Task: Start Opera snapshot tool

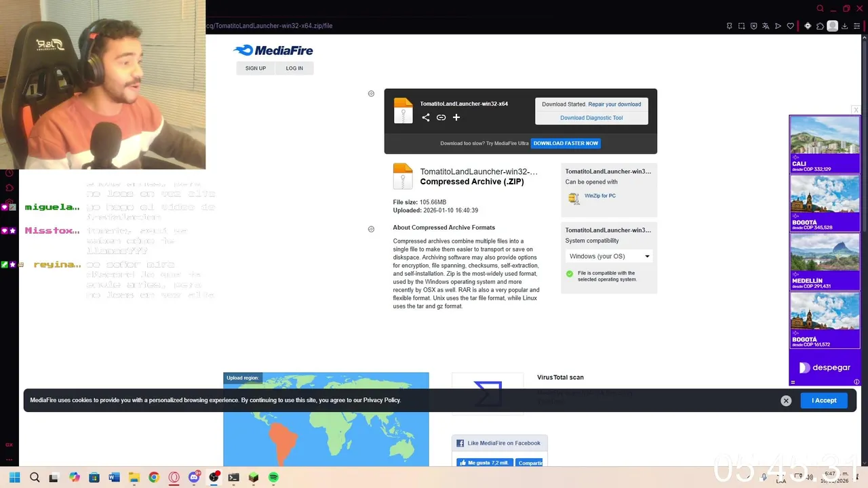Action: 741,26
